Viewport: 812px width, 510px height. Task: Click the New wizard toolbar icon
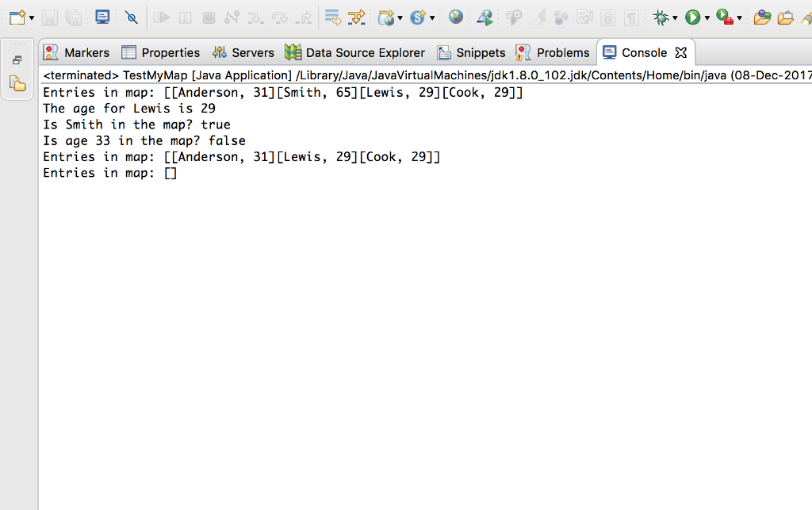coord(17,17)
